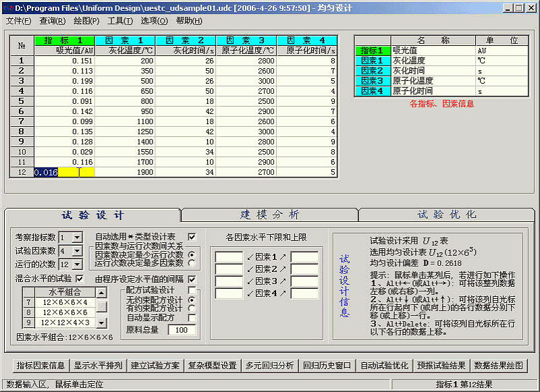Open the 文件(F) menu

click(18, 21)
